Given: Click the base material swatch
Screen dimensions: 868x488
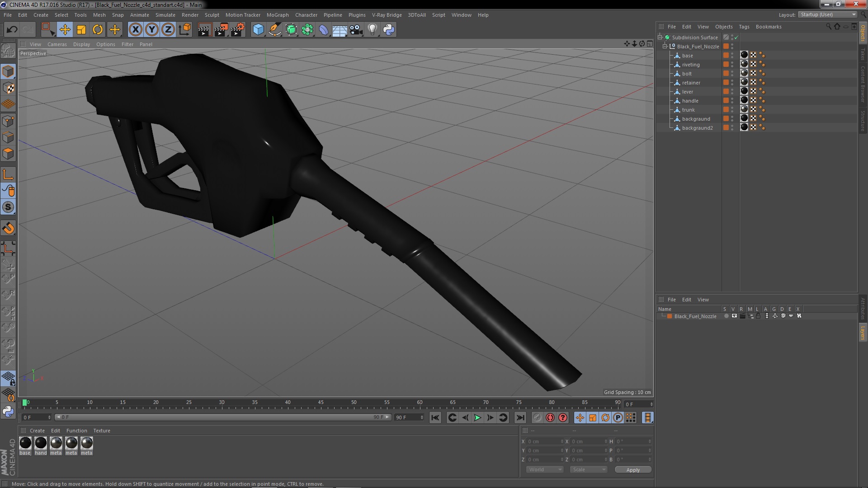Looking at the screenshot, I should [x=25, y=443].
